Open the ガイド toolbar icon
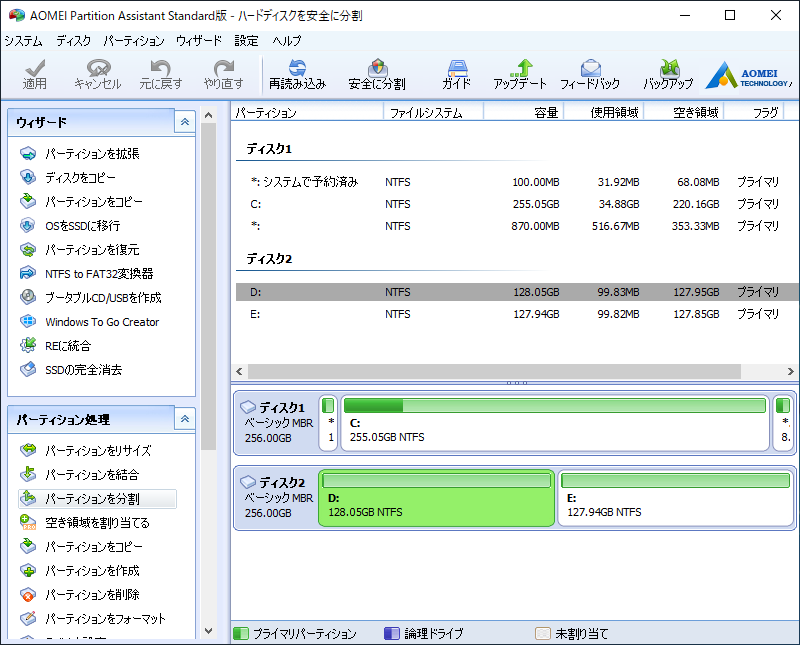This screenshot has height=645, width=800. click(x=457, y=75)
